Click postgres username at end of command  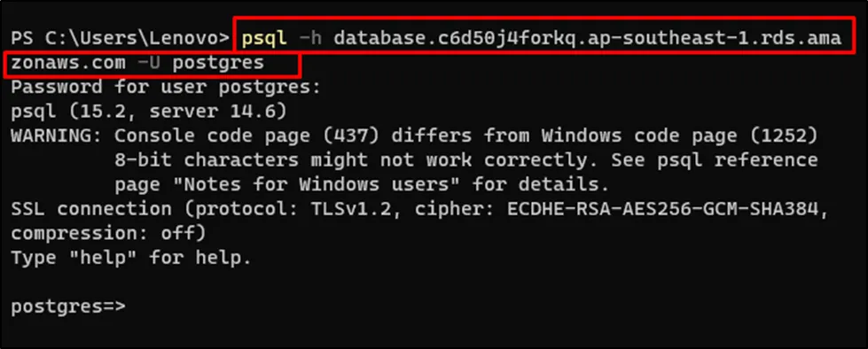pyautogui.click(x=218, y=63)
